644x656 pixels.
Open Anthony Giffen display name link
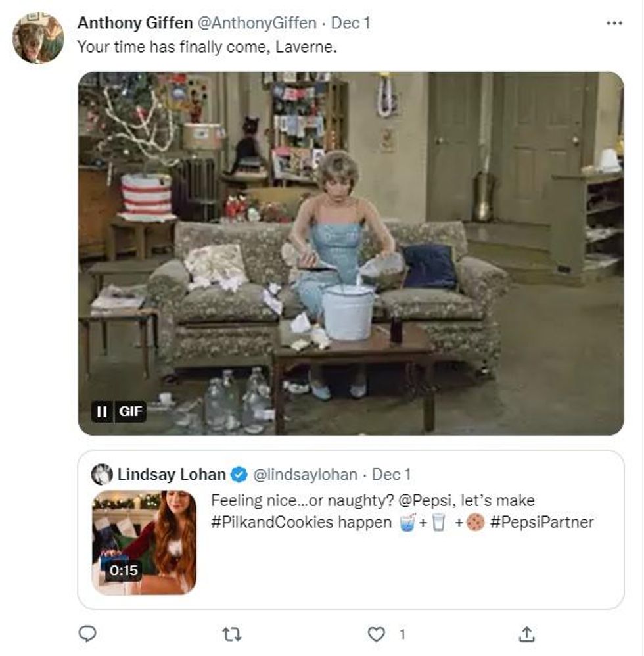click(x=135, y=23)
